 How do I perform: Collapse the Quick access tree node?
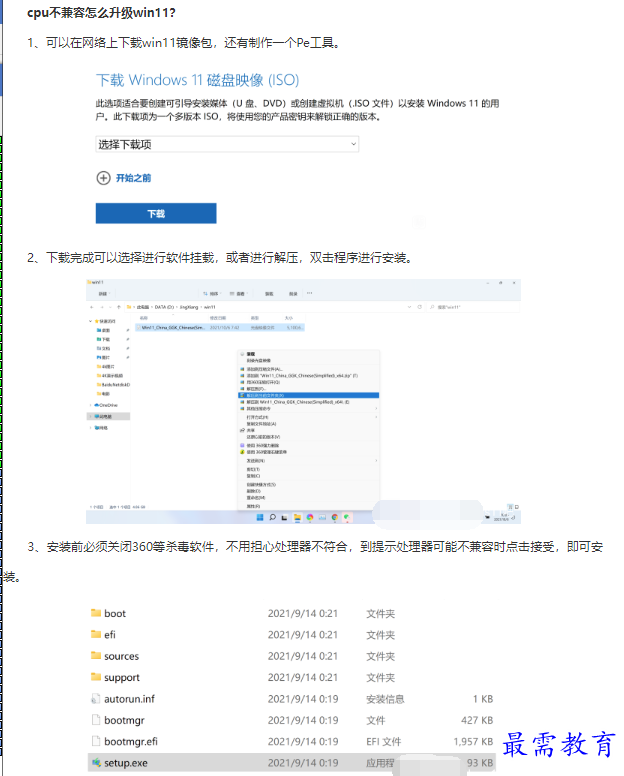[90, 321]
